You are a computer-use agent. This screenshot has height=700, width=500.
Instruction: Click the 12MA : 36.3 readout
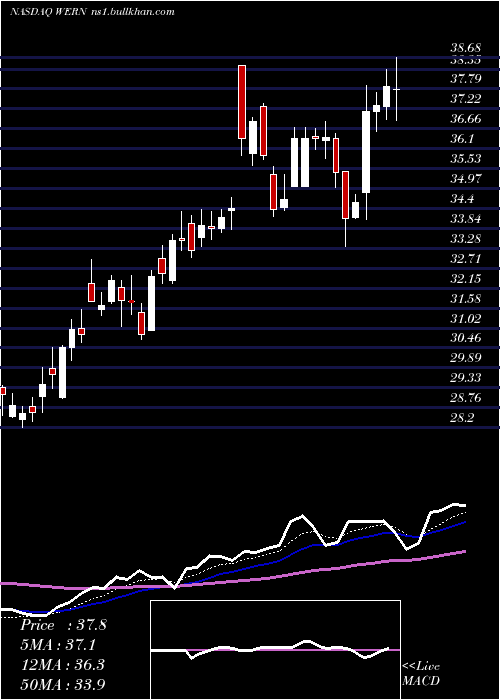click(x=62, y=665)
